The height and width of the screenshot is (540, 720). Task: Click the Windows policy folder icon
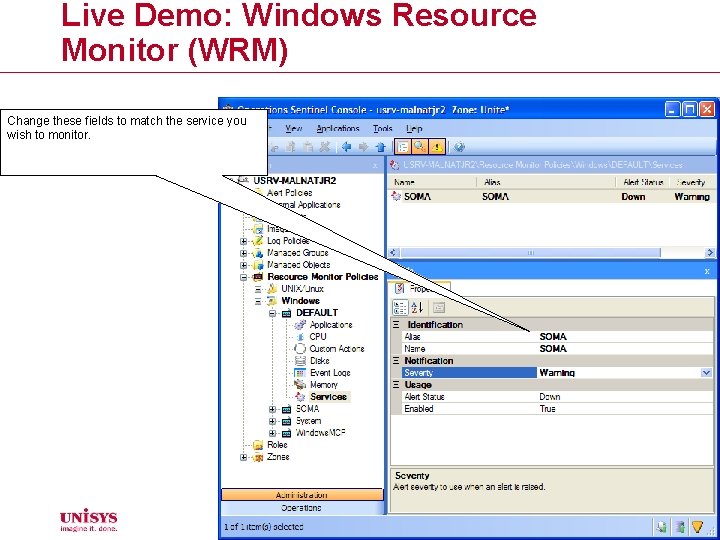pos(272,301)
